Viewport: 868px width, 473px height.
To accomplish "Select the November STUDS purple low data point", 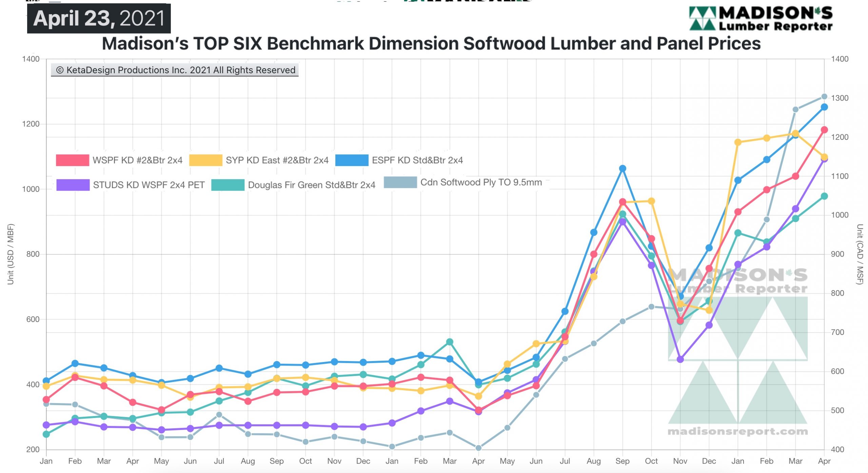I will pos(680,359).
